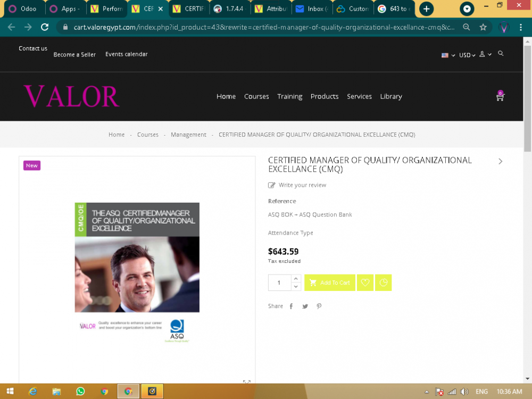The width and height of the screenshot is (532, 399).
Task: Open WhatsApp from the taskbar
Action: (80, 391)
